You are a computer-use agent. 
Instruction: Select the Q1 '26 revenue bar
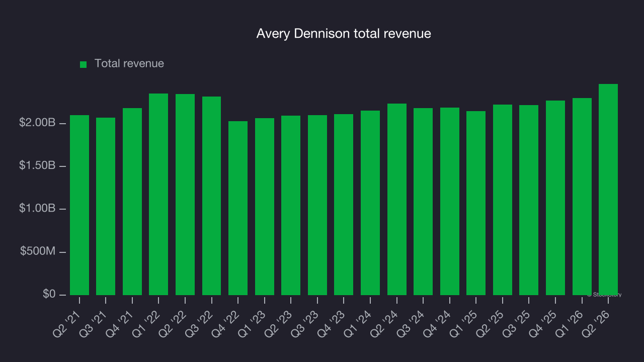pyautogui.click(x=582, y=197)
